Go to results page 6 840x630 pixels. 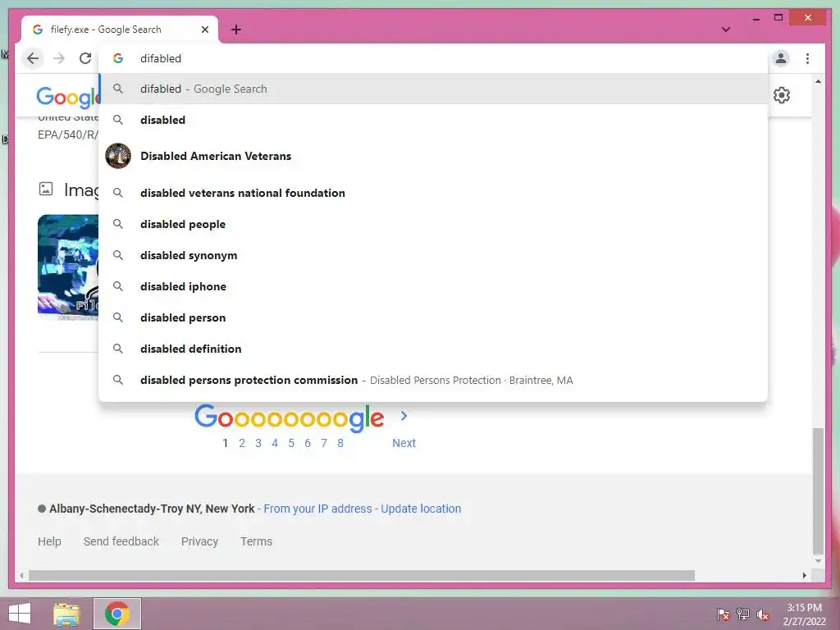point(308,443)
